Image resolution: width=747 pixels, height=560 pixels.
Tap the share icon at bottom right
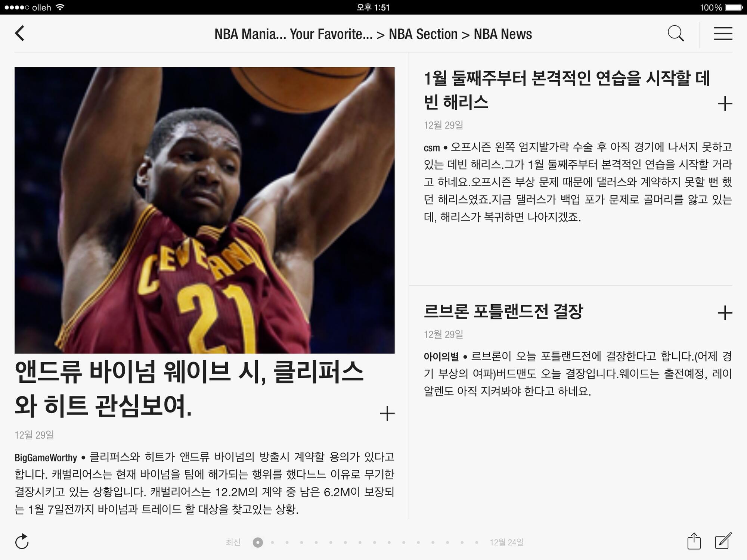point(694,541)
